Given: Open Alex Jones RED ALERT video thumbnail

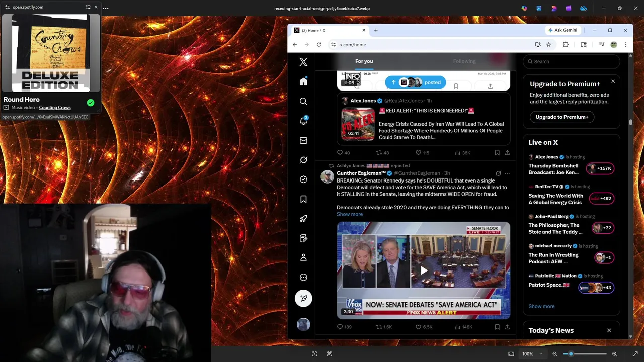Looking at the screenshot, I should 358,124.
